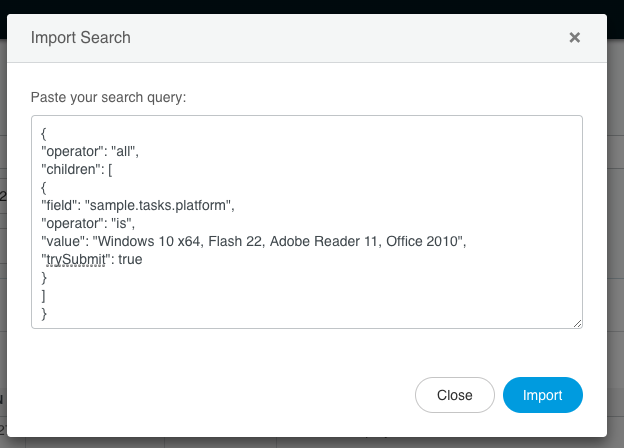Screen dimensions: 624x448
Task: Click the Import button
Action: [542, 395]
